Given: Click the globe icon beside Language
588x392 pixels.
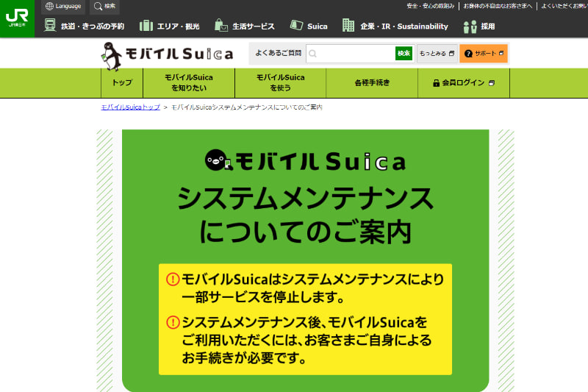Looking at the screenshot, I should click(x=49, y=7).
